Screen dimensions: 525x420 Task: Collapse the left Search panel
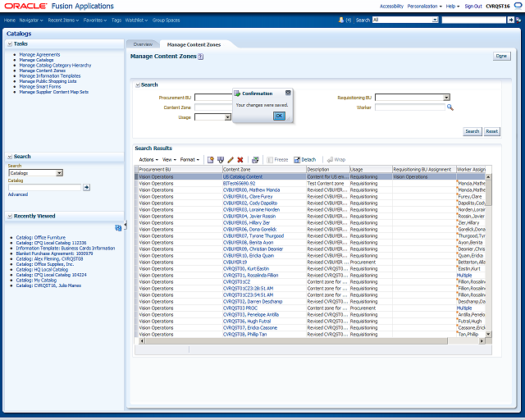click(x=10, y=157)
